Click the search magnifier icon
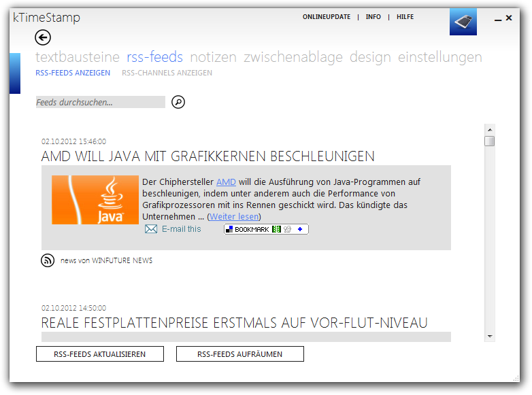The image size is (532, 395). tap(178, 102)
